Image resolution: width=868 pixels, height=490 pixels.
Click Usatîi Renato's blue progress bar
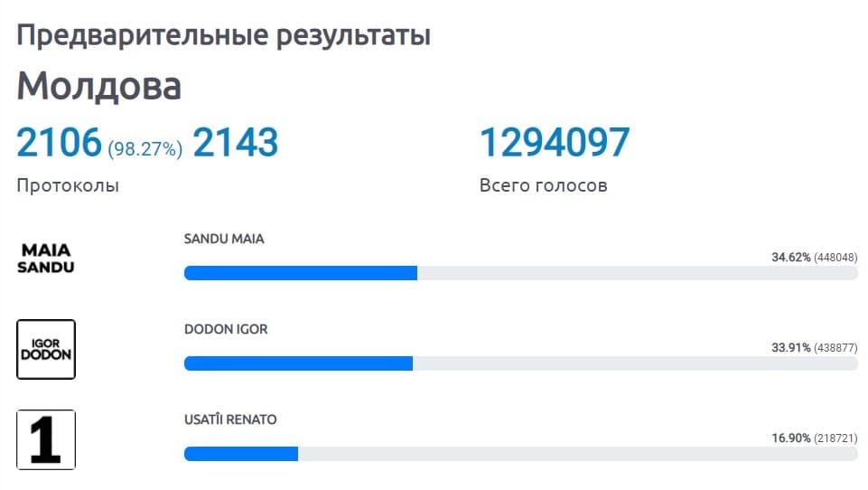pos(241,454)
